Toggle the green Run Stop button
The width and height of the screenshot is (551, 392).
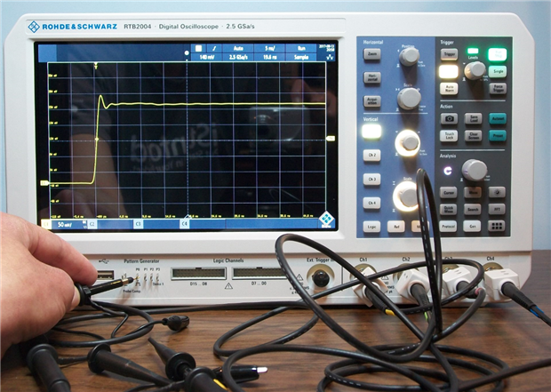(x=498, y=54)
